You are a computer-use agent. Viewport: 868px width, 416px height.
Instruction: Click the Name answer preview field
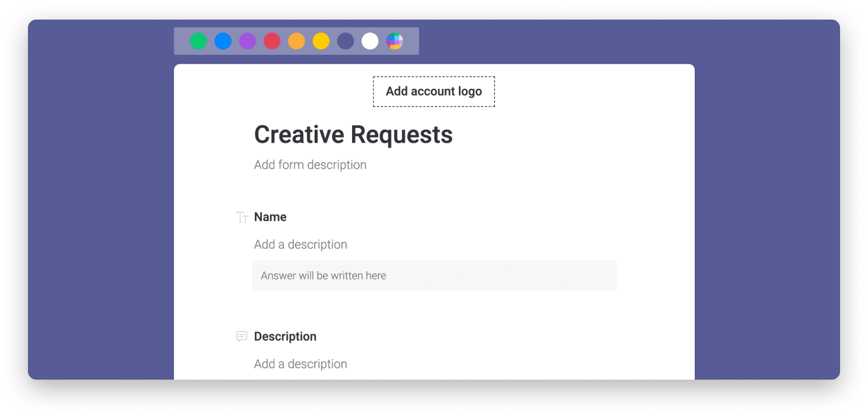point(434,275)
